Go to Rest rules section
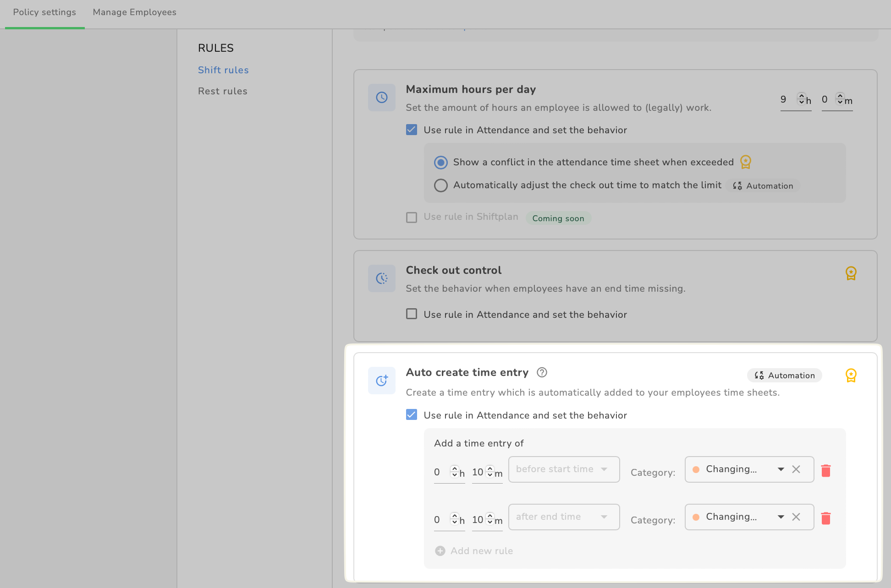The height and width of the screenshot is (588, 891). [x=222, y=91]
